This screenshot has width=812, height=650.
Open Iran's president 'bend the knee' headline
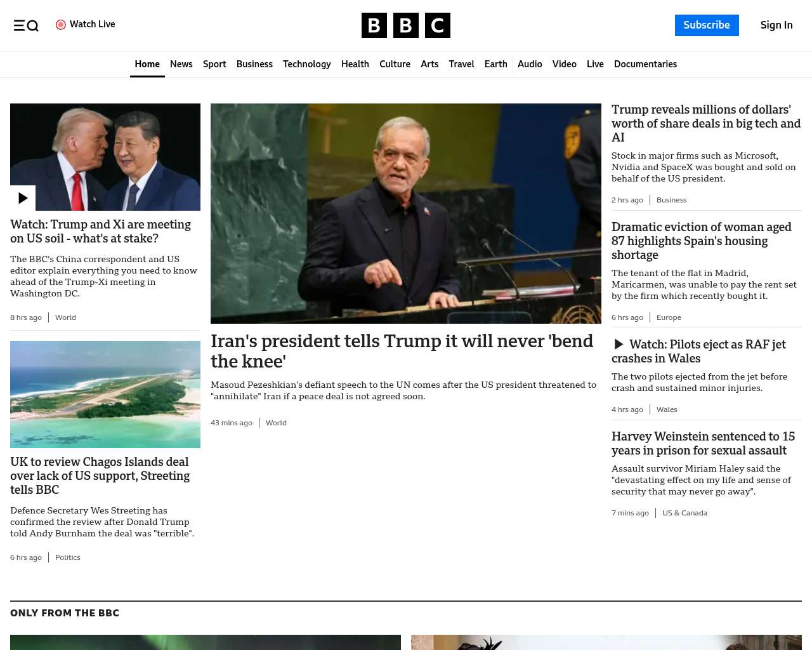402,351
